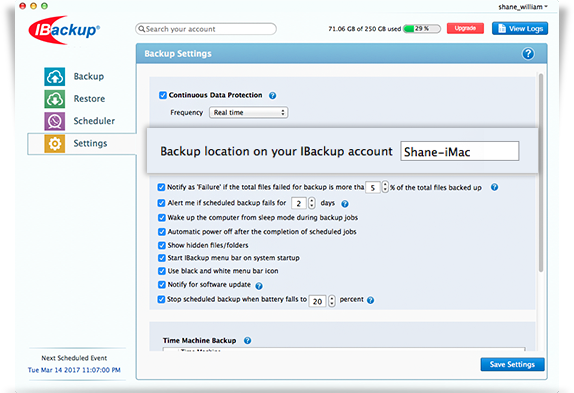The width and height of the screenshot is (574, 393).
Task: Open the Backup cloud upload icon
Action: coord(55,76)
